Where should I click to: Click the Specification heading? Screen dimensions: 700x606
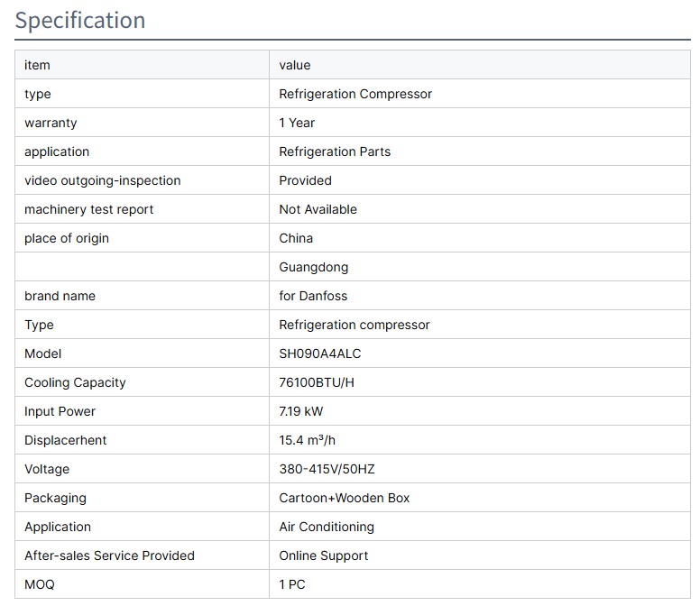(80, 21)
